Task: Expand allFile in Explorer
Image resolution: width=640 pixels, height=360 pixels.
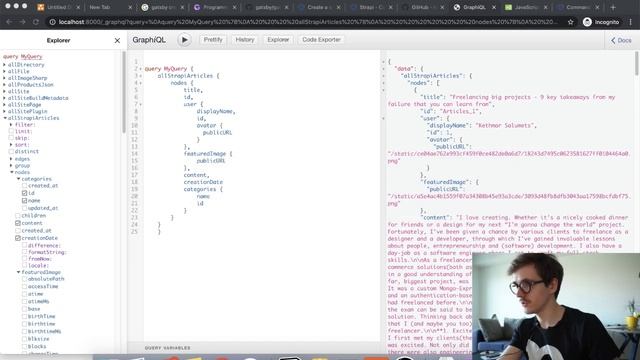Action: [4, 71]
